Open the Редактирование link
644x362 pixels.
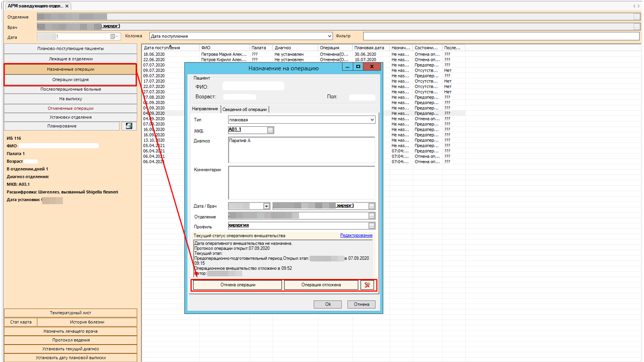tap(356, 235)
